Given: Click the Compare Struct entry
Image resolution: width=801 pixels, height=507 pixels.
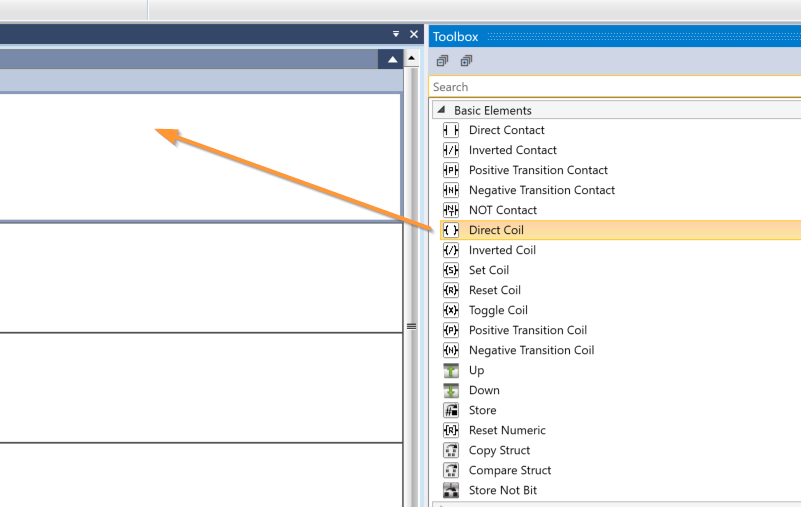Looking at the screenshot, I should (x=509, y=470).
